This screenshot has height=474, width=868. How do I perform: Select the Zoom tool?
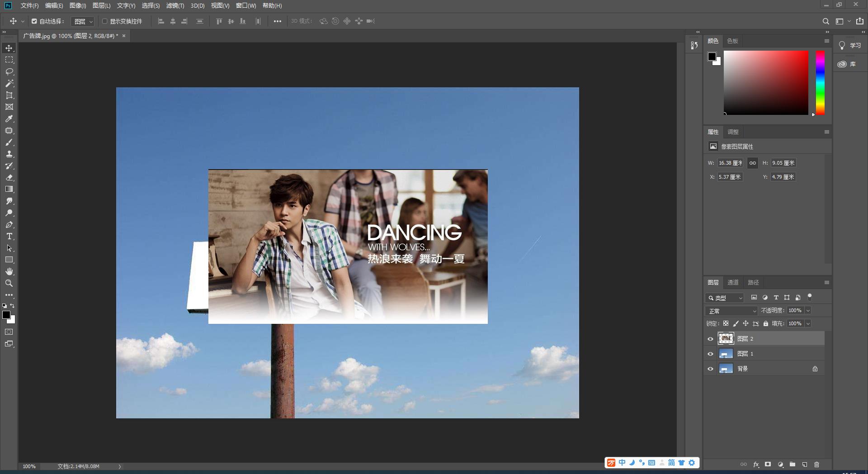[x=9, y=283]
